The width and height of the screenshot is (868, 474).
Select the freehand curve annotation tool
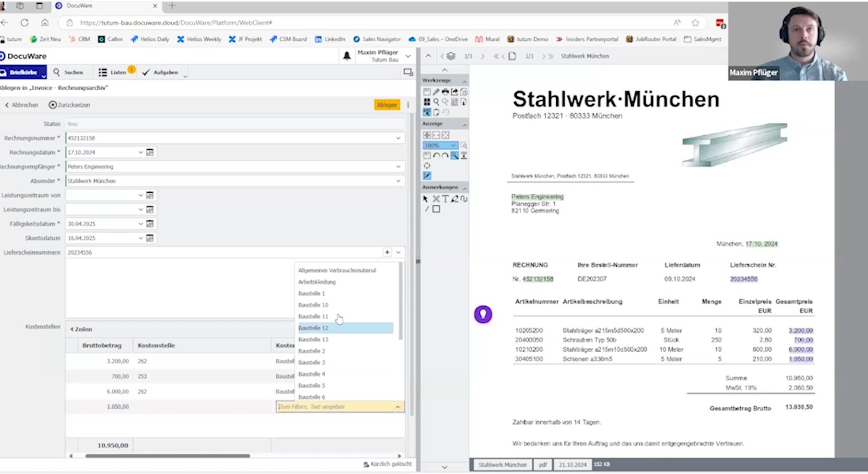(x=464, y=199)
